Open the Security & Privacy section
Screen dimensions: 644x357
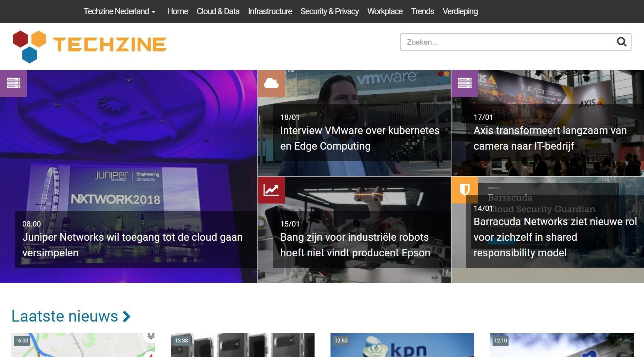(330, 11)
